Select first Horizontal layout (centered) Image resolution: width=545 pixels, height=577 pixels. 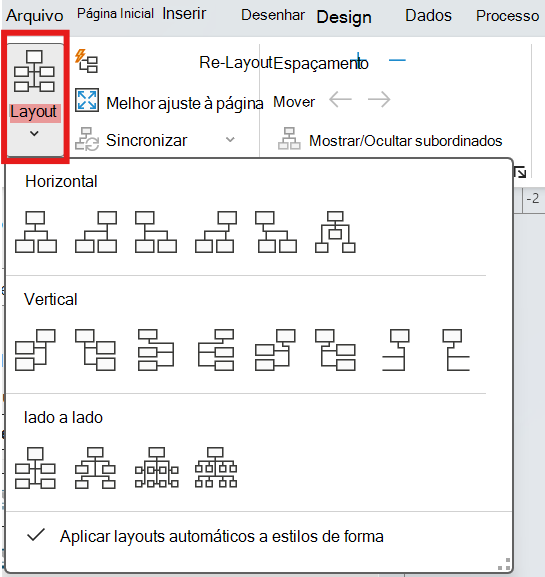36,232
